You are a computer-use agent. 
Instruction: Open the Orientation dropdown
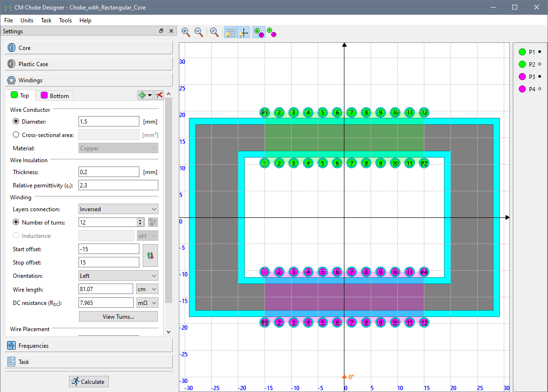tap(118, 276)
